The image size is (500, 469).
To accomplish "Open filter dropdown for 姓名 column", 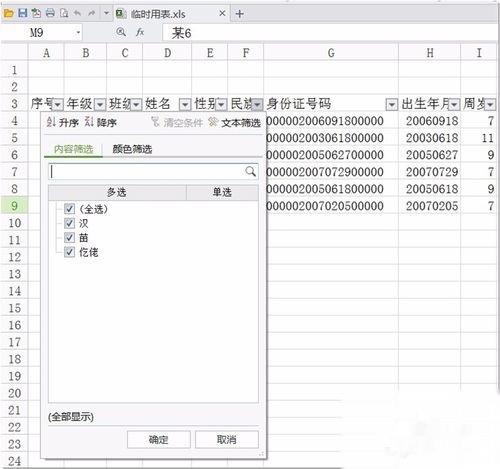I will pyautogui.click(x=185, y=105).
